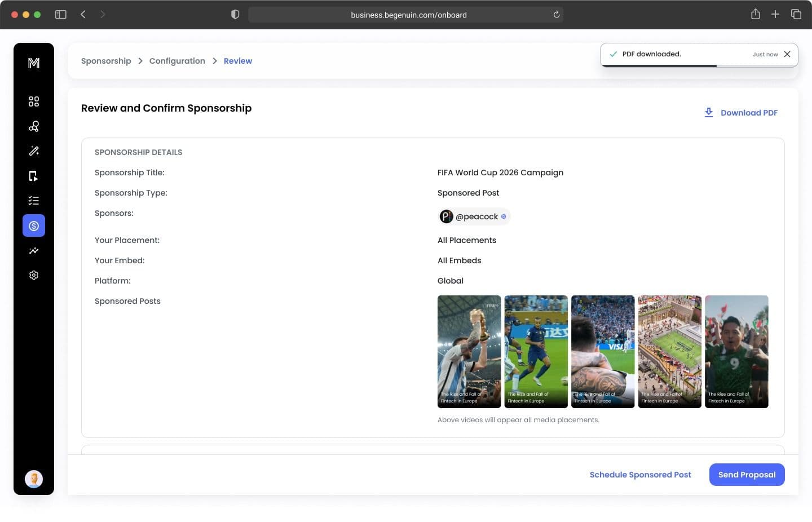Click the privacy shield icon in Safari
The width and height of the screenshot is (812, 522).
235,15
